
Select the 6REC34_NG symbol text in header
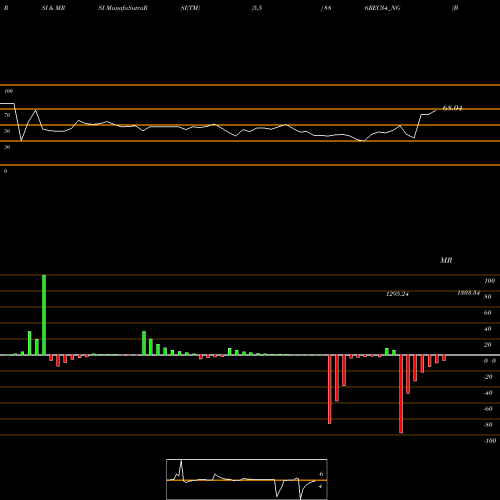click(382, 8)
